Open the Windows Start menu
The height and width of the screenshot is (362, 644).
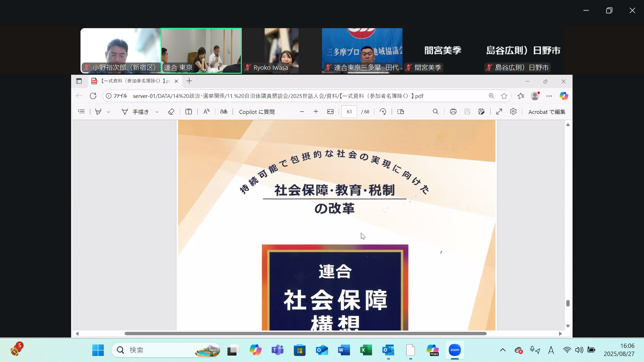tap(98, 350)
